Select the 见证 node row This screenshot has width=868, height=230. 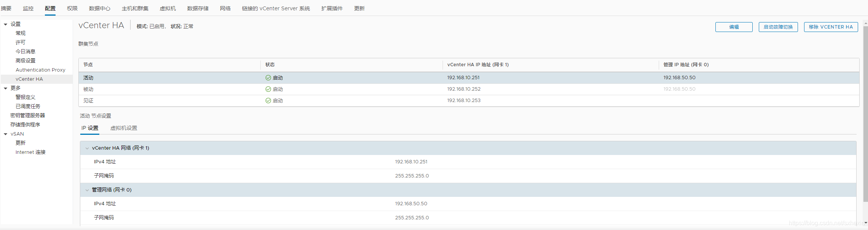click(469, 101)
